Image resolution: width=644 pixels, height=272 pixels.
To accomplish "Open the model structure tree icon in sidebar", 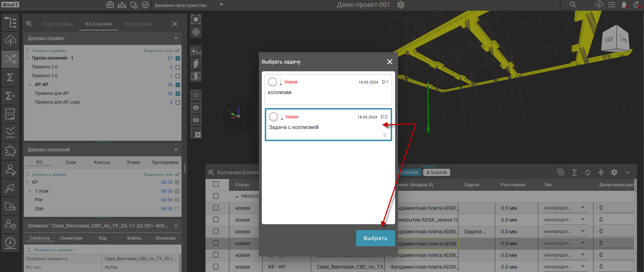I will (x=10, y=23).
